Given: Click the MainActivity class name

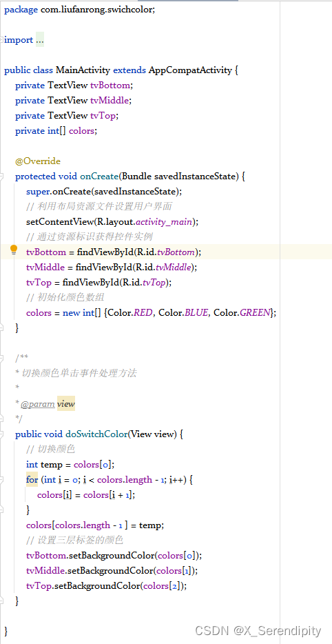Looking at the screenshot, I should tap(83, 70).
